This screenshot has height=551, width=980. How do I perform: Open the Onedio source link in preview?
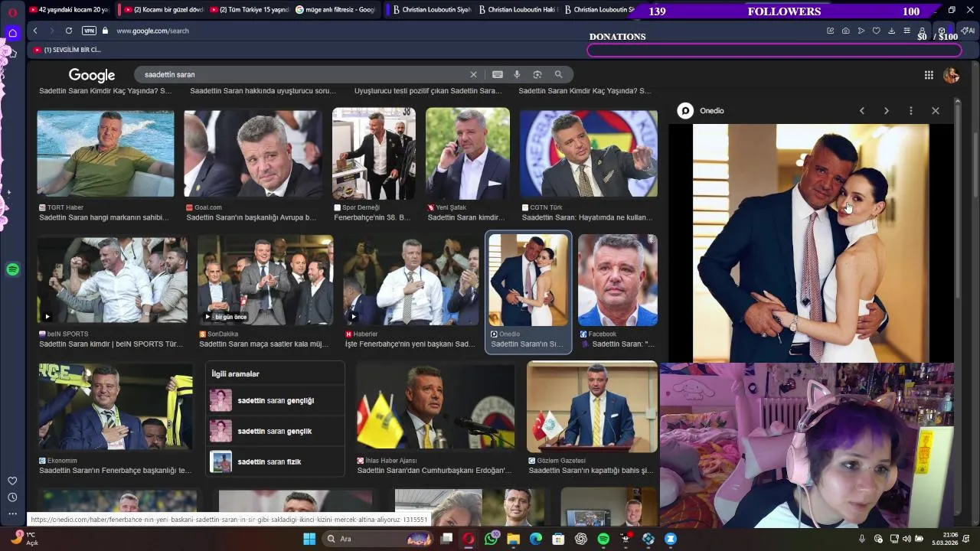[x=701, y=111]
